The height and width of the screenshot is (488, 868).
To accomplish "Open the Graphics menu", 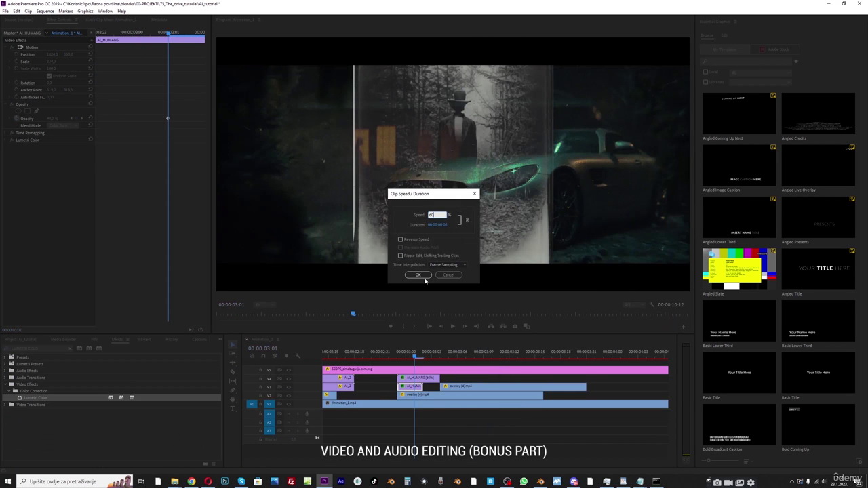I will pos(85,11).
